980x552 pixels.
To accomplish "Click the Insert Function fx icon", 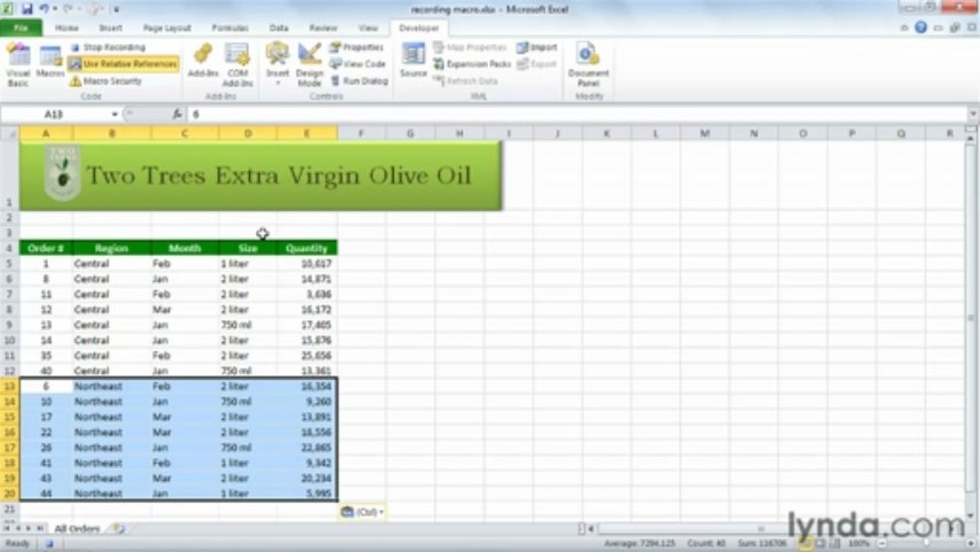I will coord(177,114).
